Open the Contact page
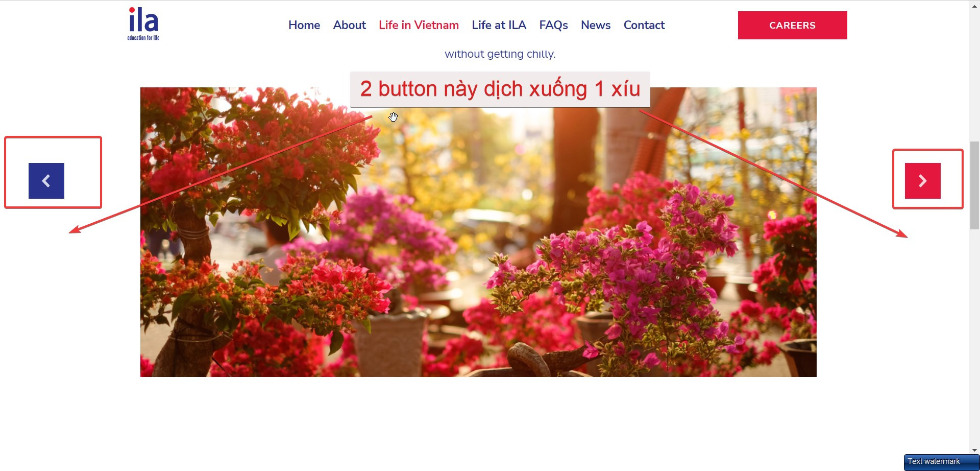Screen dimensions: 980x471 (644, 25)
